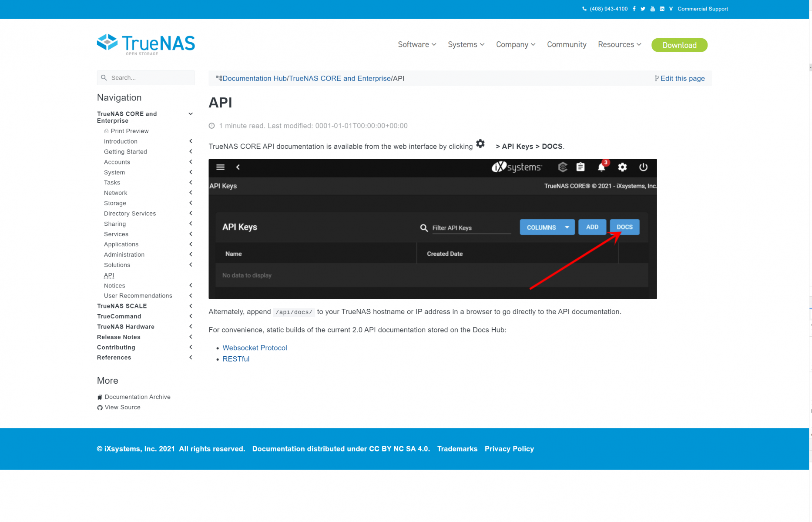
Task: Expand the TrueCommand chevron
Action: pyautogui.click(x=191, y=316)
